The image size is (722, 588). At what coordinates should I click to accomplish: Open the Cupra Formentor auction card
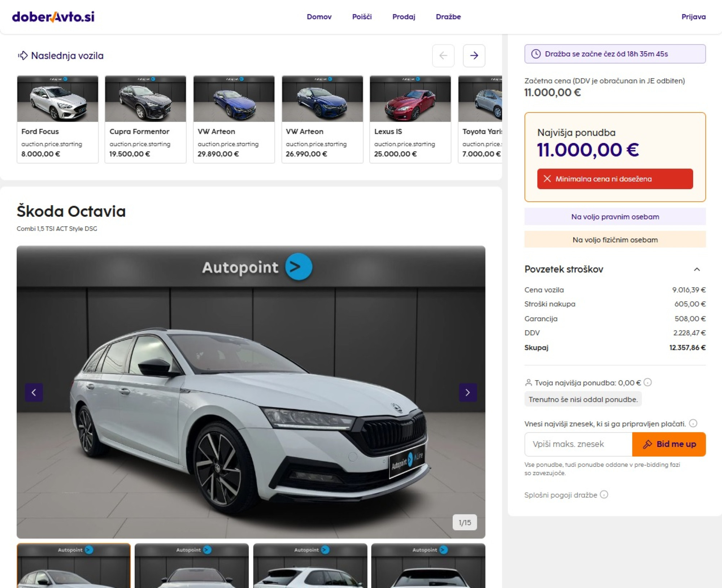(145, 119)
